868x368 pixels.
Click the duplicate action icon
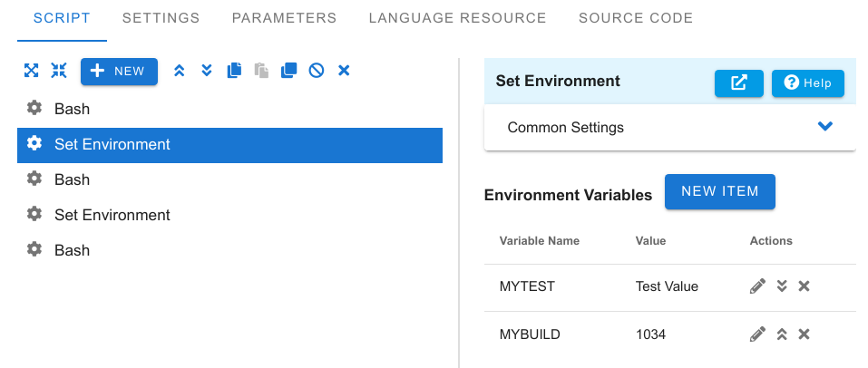(x=289, y=71)
